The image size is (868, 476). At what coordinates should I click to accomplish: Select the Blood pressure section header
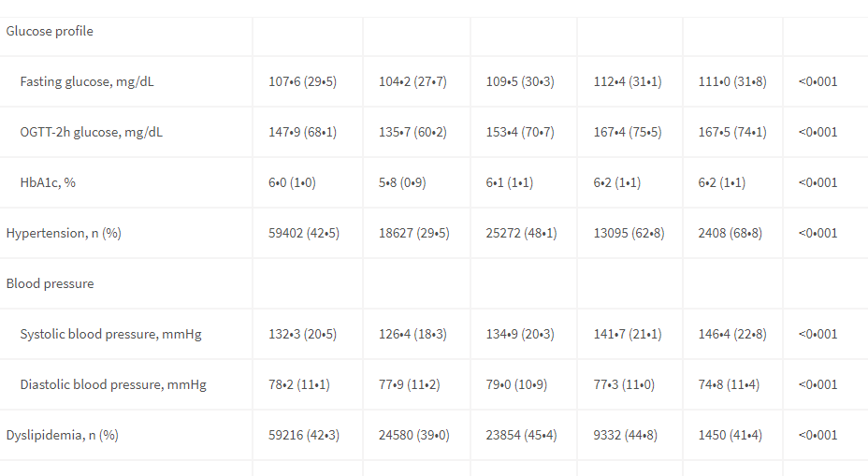[x=50, y=284]
